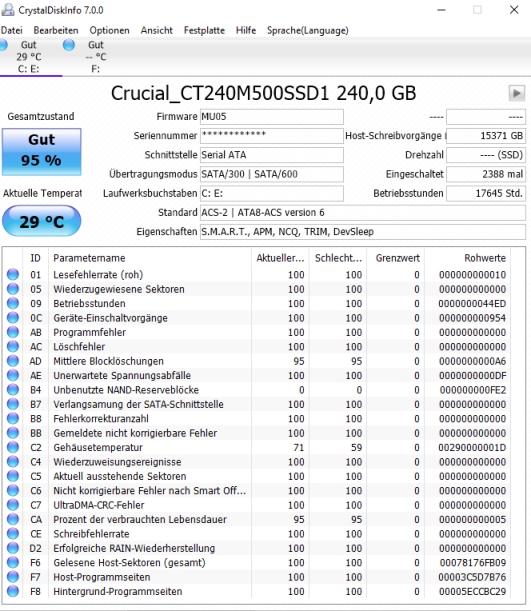531x611 pixels.
Task: Click status icon for Aktuell ausstehende Sektoren
Action: (13, 476)
